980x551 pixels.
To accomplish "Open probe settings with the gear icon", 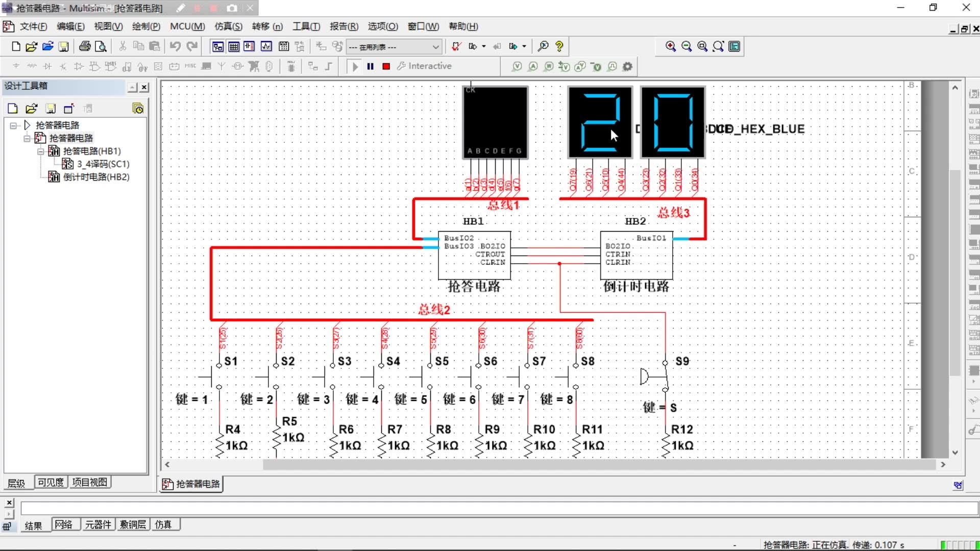I will click(628, 66).
